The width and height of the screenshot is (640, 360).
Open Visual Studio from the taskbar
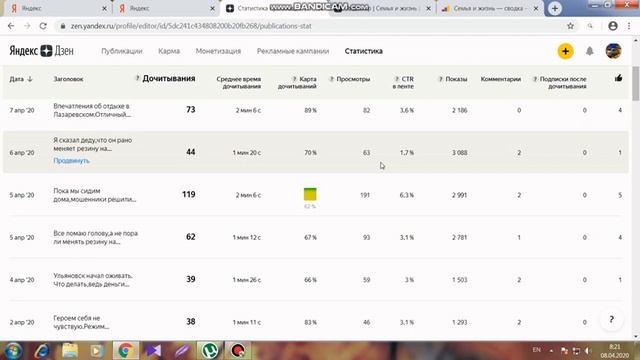(x=153, y=351)
